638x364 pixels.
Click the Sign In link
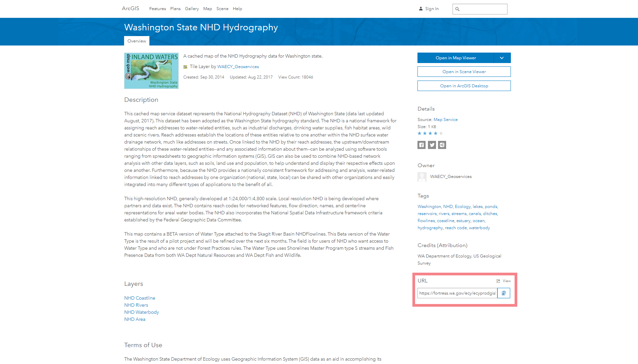click(x=432, y=9)
